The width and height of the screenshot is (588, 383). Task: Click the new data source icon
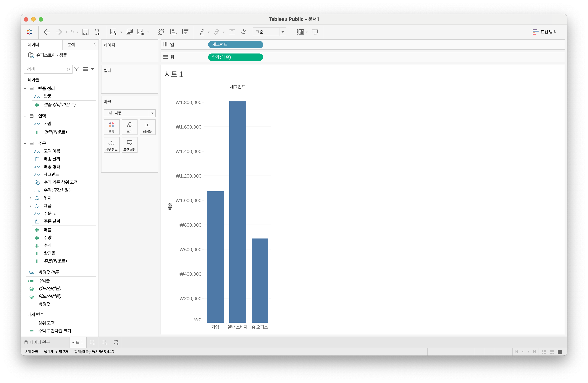(x=97, y=32)
